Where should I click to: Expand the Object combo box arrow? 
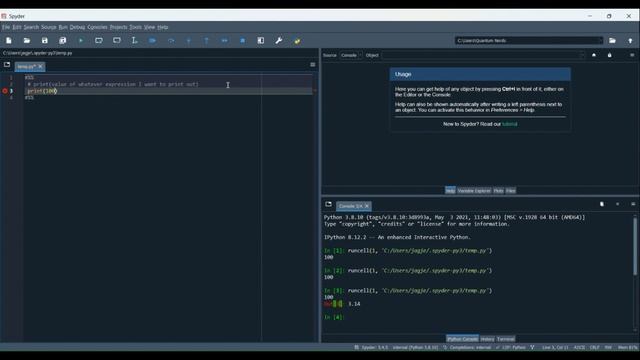tap(581, 55)
